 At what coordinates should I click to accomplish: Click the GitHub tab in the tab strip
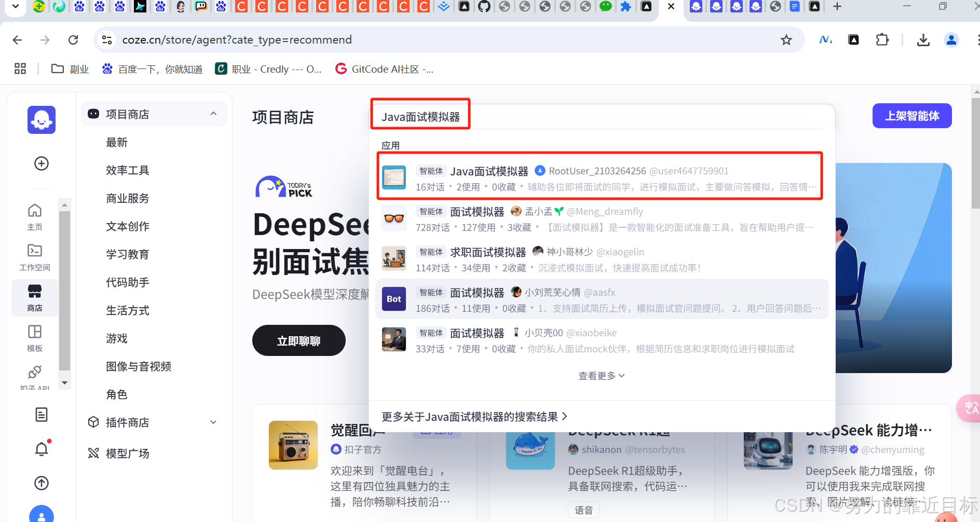point(484,7)
